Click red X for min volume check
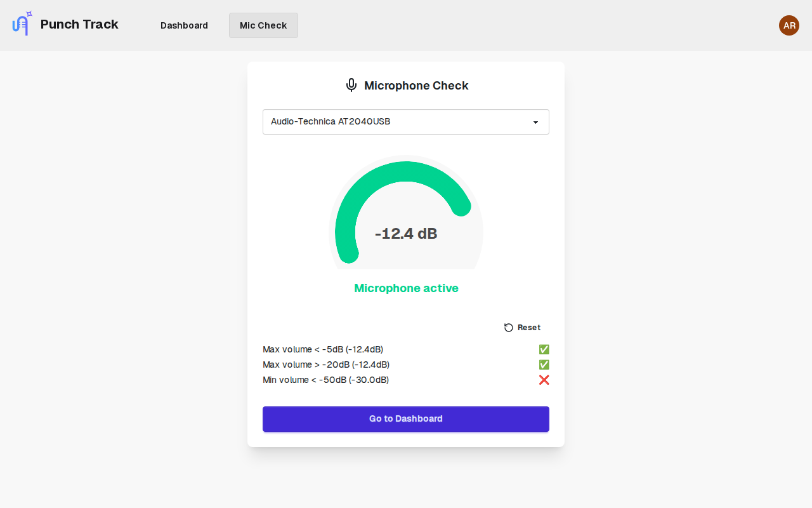The height and width of the screenshot is (508, 812). coord(544,380)
